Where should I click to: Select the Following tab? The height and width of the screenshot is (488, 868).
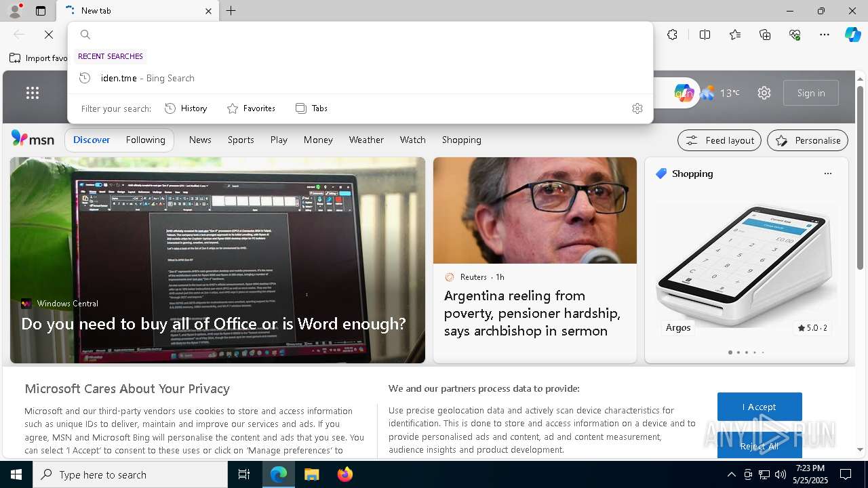145,140
